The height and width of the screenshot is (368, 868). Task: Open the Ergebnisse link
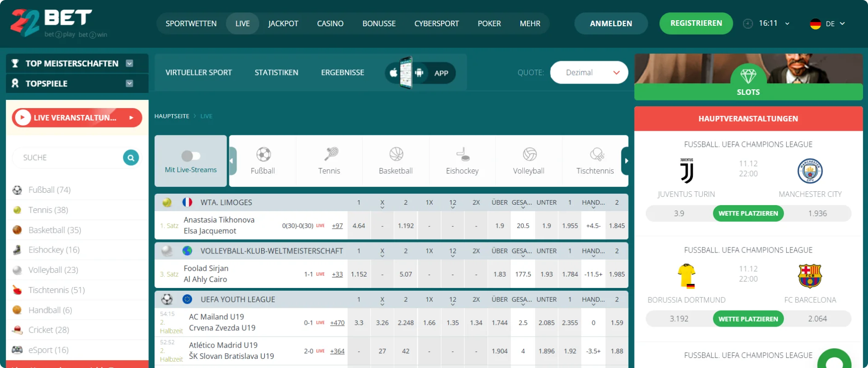tap(343, 73)
